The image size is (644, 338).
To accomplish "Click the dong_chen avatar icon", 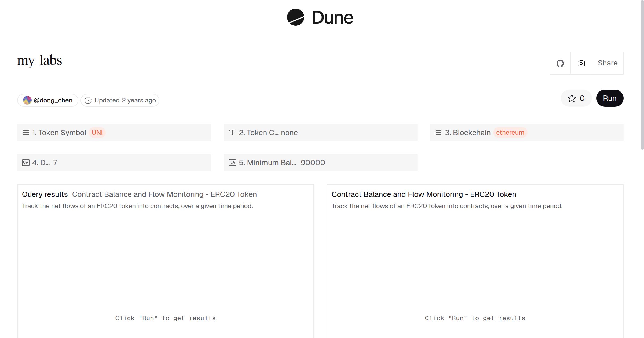I will tap(27, 100).
